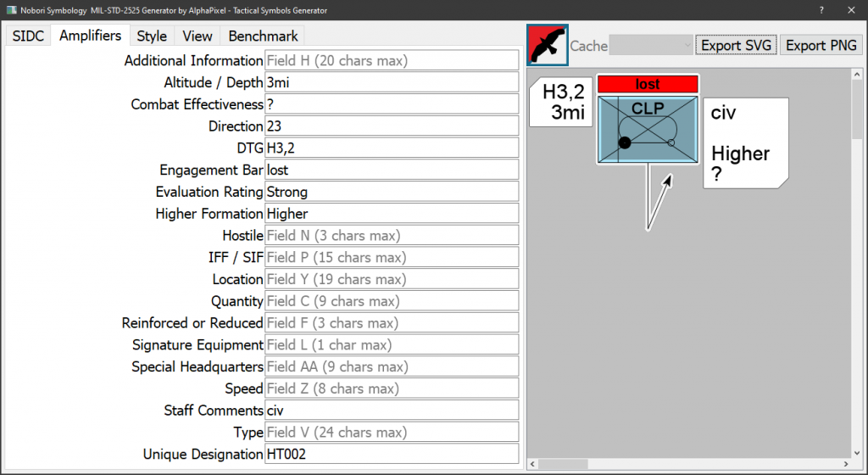
Task: Switch to the SIDC tab
Action: (28, 36)
